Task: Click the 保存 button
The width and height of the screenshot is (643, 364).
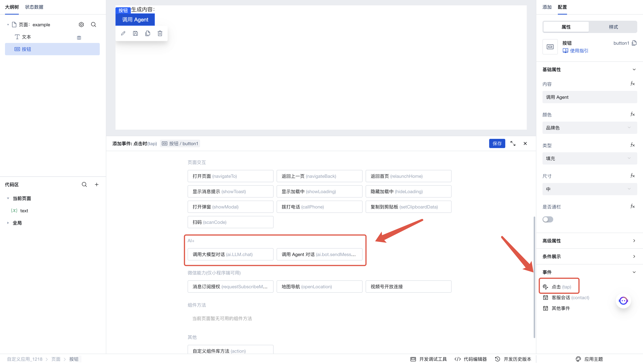Action: click(497, 143)
